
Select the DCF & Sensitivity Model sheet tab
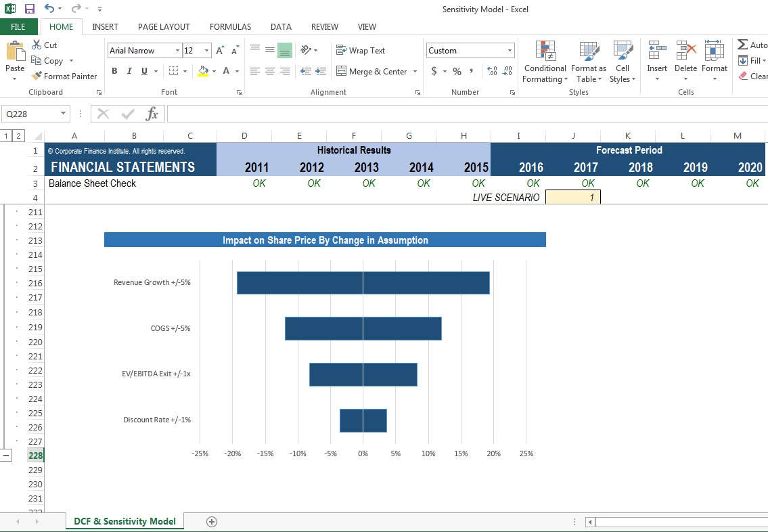pos(125,521)
